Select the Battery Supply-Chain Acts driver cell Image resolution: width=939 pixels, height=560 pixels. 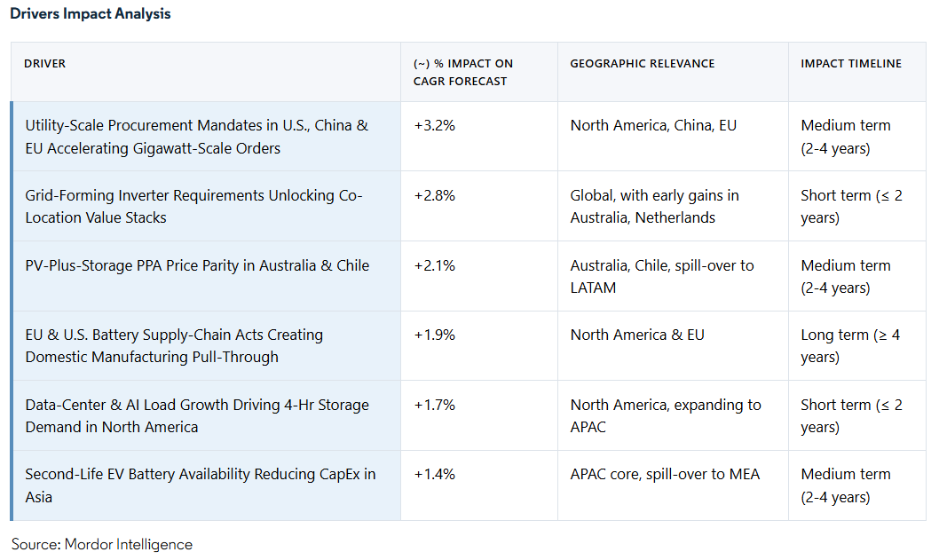pyautogui.click(x=174, y=345)
